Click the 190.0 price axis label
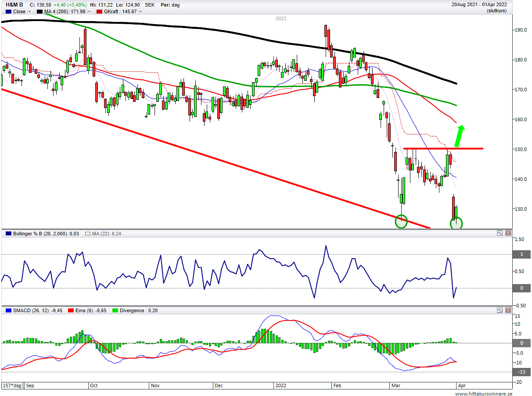Screen dimensions: 532x396 [521, 30]
